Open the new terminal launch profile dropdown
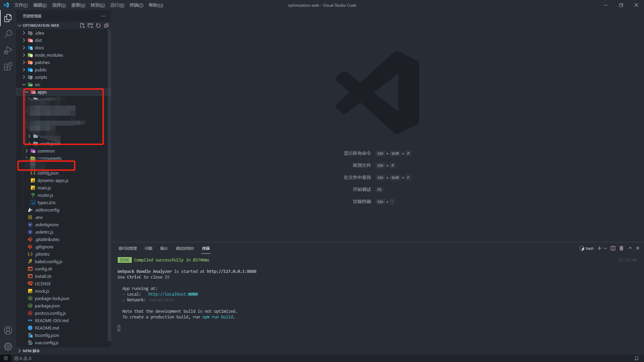Image resolution: width=644 pixels, height=362 pixels. click(x=605, y=248)
